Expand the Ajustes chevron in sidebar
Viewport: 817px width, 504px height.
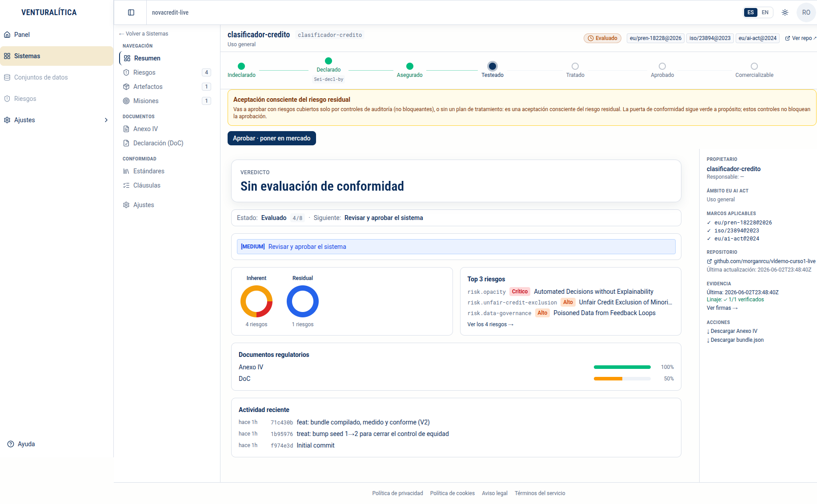(106, 120)
